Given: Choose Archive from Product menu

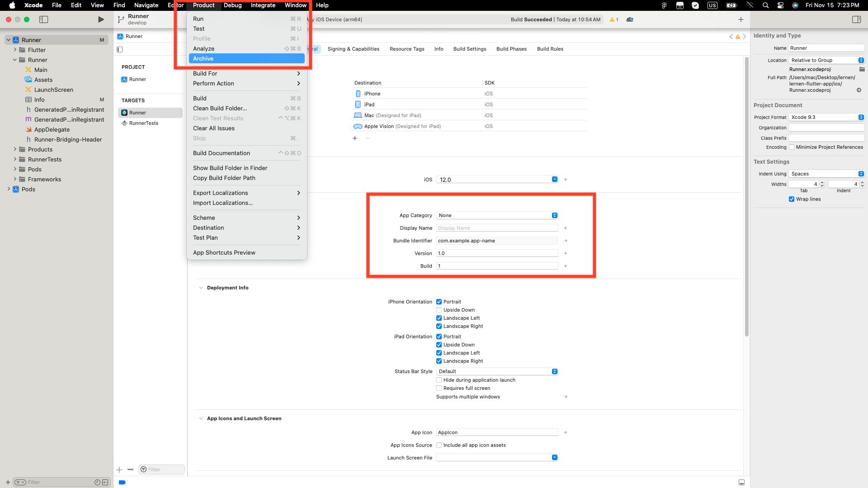Looking at the screenshot, I should point(247,58).
